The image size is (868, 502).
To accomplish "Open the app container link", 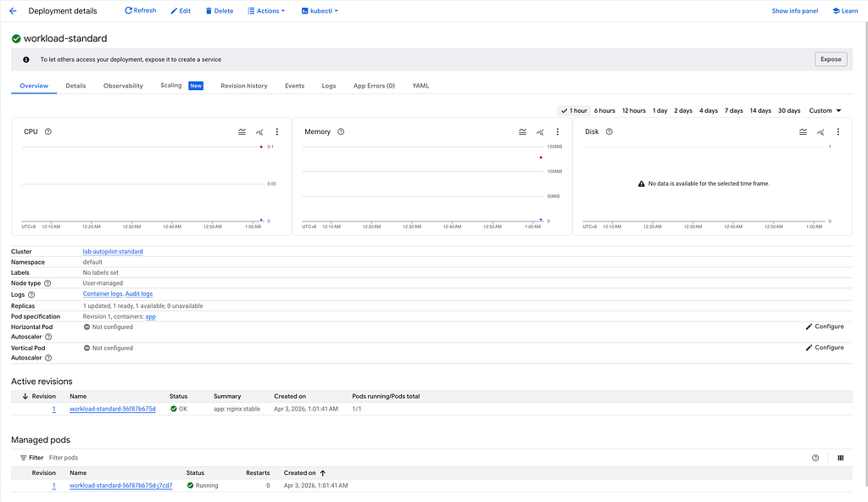I will click(151, 317).
